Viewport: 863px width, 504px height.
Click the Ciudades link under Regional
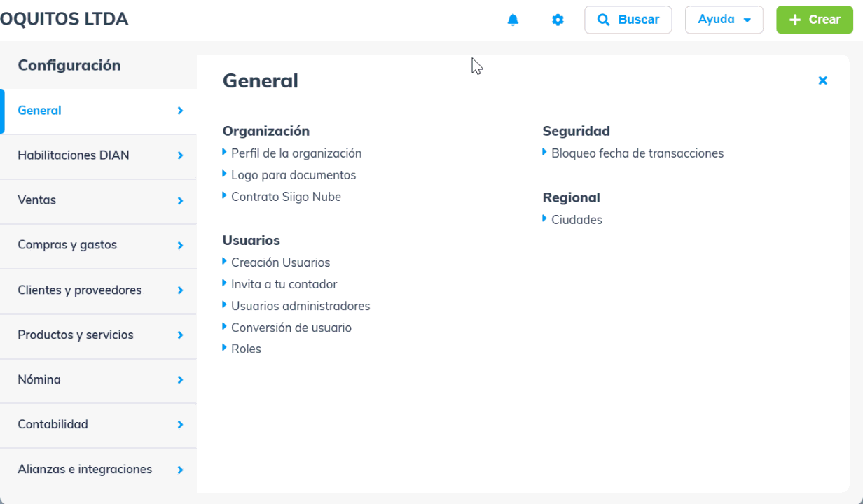click(576, 220)
